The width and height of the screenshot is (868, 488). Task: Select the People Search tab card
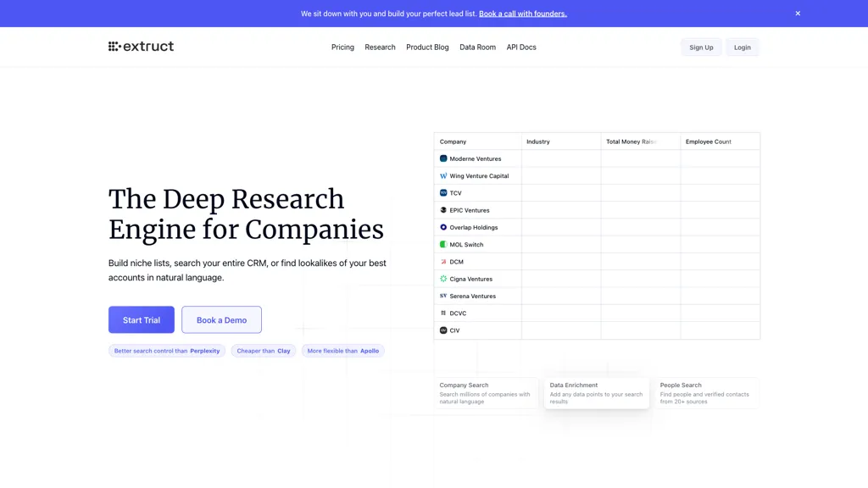click(x=707, y=393)
